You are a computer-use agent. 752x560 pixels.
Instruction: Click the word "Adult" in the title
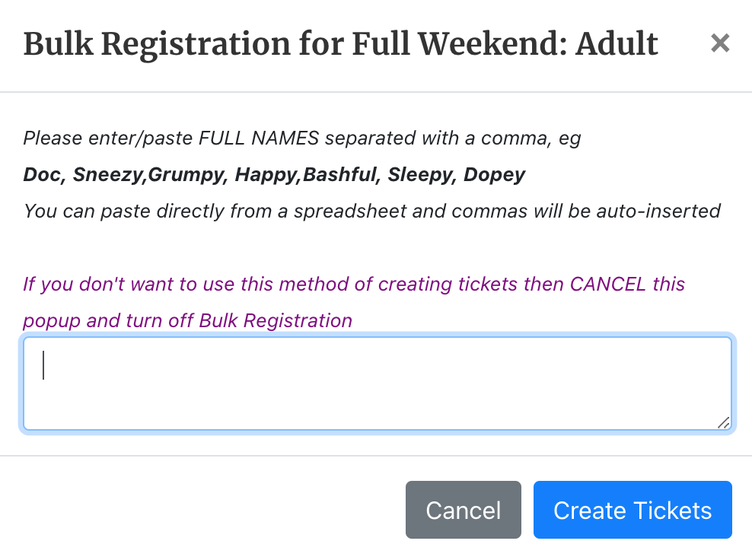coord(617,44)
